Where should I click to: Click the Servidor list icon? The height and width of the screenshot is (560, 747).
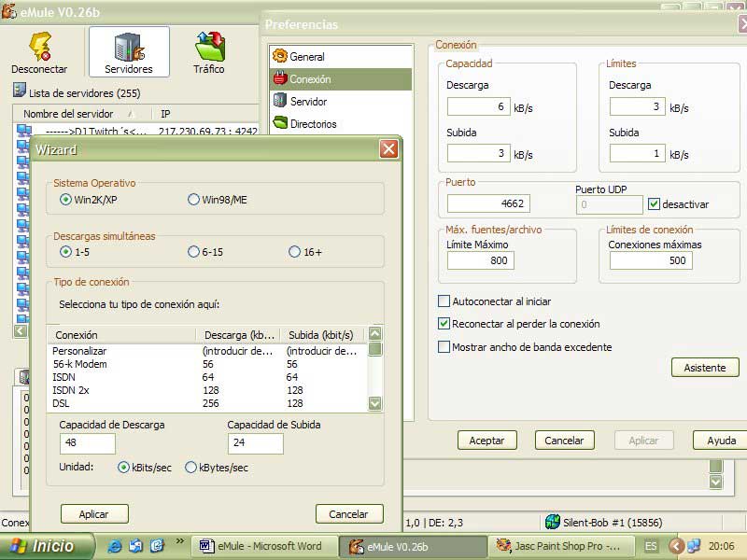coord(279,100)
